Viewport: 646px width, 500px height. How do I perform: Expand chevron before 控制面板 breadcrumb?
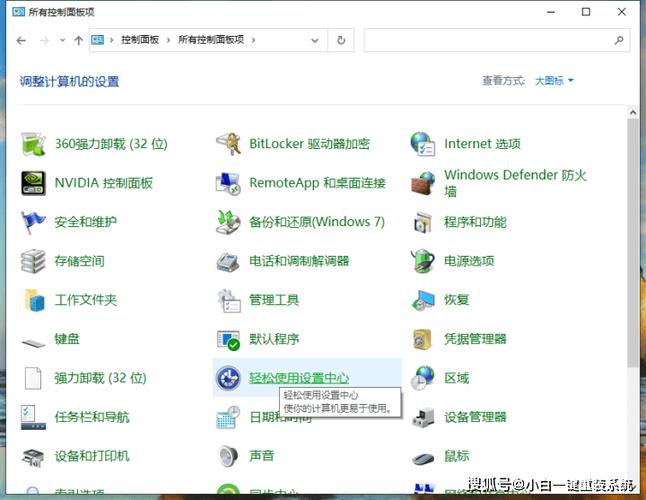tap(112, 40)
